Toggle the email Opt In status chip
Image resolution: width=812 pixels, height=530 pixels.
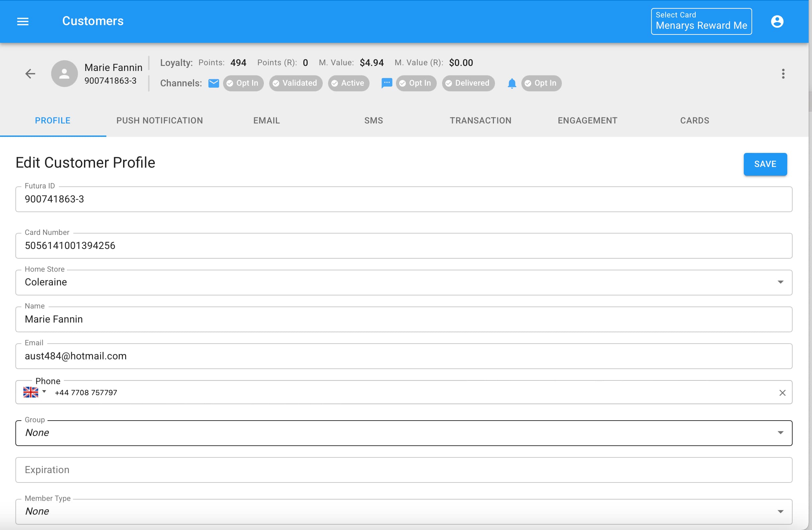(243, 83)
